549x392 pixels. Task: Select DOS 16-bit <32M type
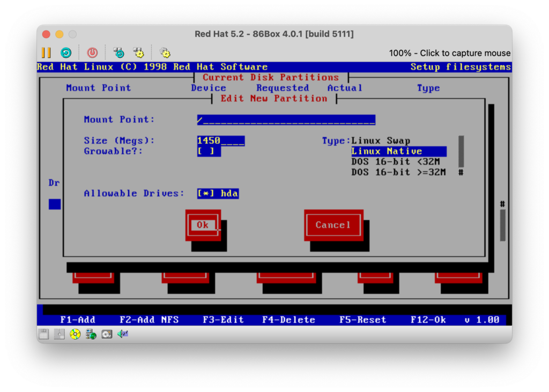[396, 162]
